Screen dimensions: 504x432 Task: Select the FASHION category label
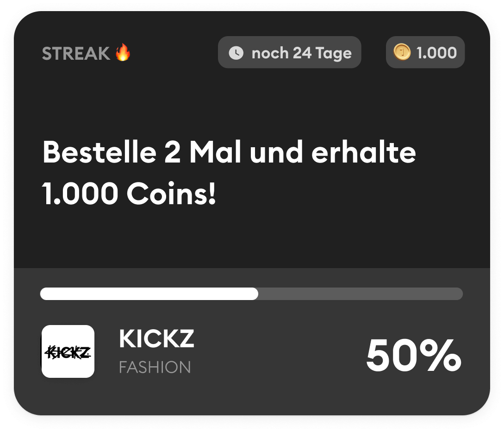point(155,367)
